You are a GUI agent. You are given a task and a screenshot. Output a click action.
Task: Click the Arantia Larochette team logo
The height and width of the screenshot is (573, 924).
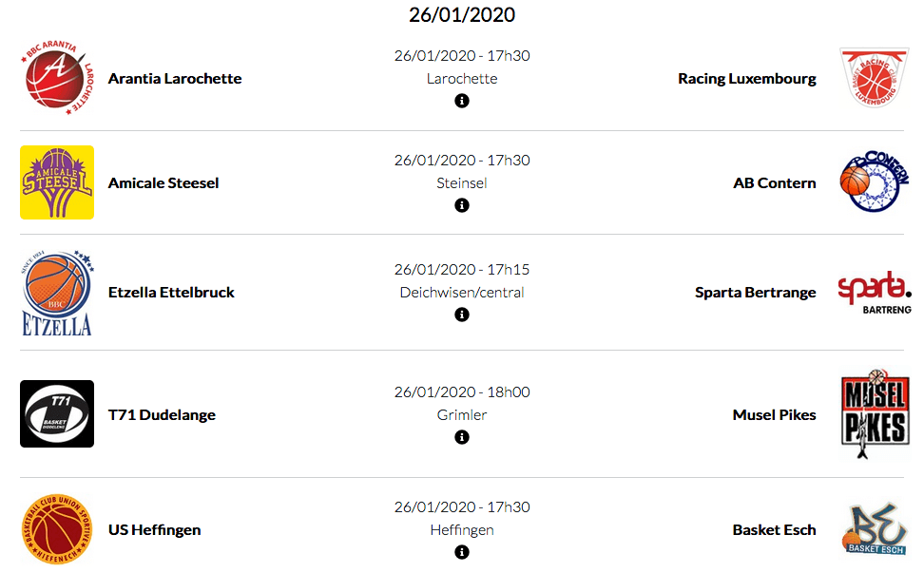pos(57,79)
